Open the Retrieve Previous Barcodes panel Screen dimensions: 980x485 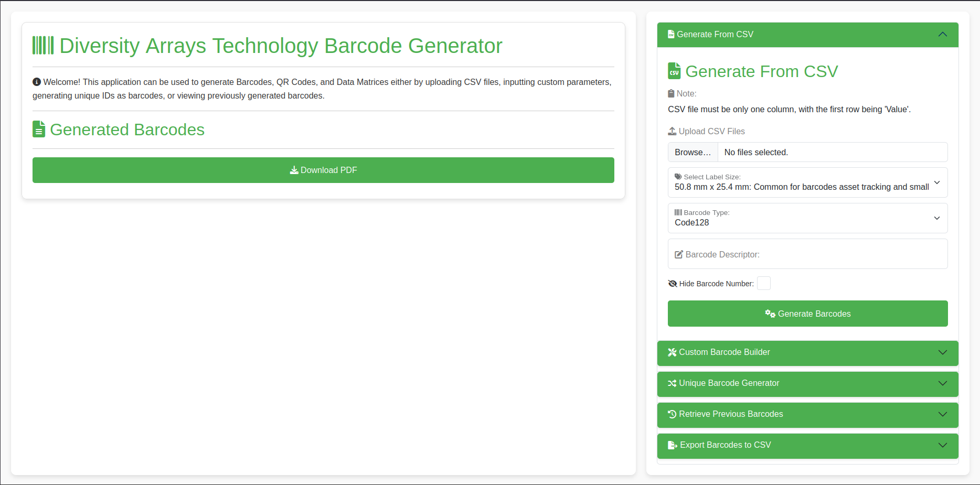[807, 415]
